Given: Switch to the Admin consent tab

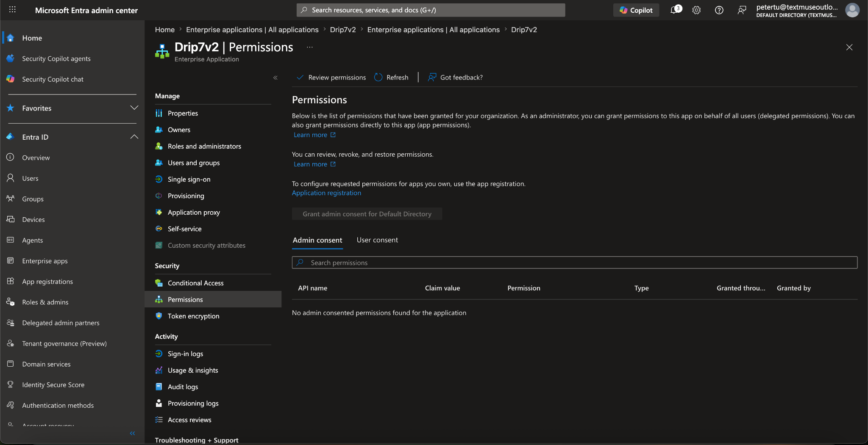Looking at the screenshot, I should pos(317,240).
